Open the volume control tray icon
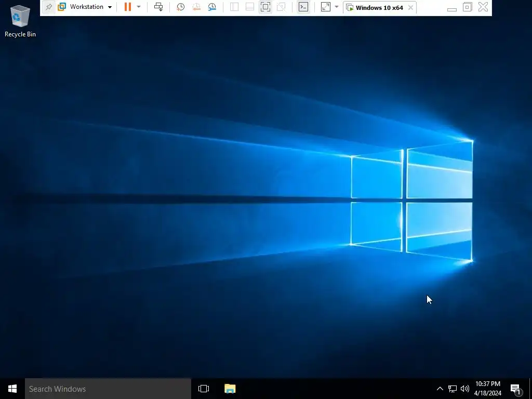 click(x=465, y=389)
